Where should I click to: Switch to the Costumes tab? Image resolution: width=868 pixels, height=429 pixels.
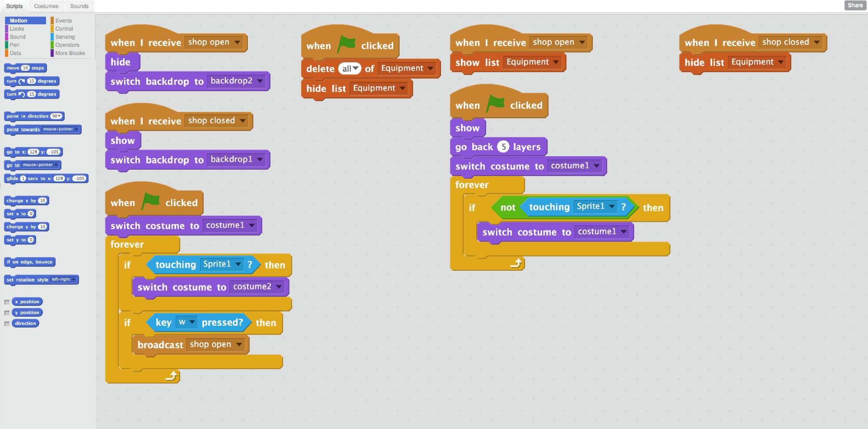coord(46,6)
